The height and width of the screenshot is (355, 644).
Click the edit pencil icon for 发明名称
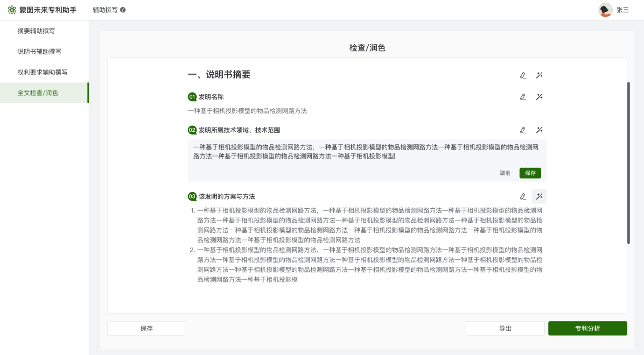coord(523,97)
